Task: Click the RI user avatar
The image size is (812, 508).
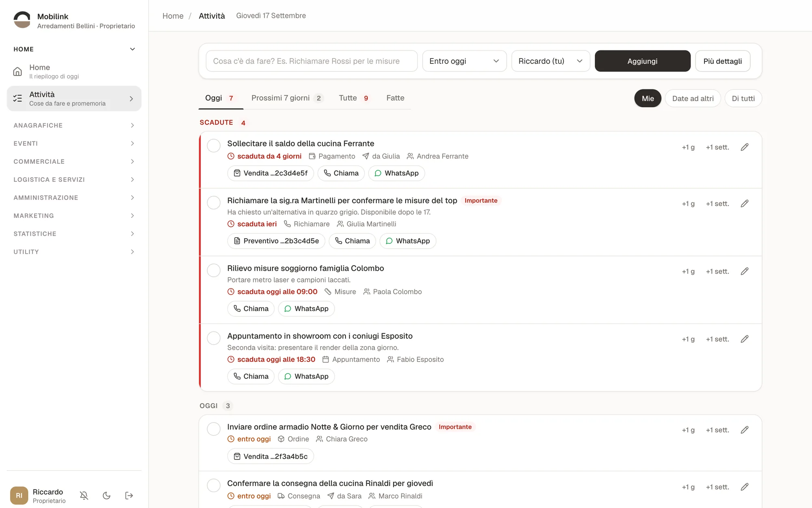Action: [x=19, y=495]
